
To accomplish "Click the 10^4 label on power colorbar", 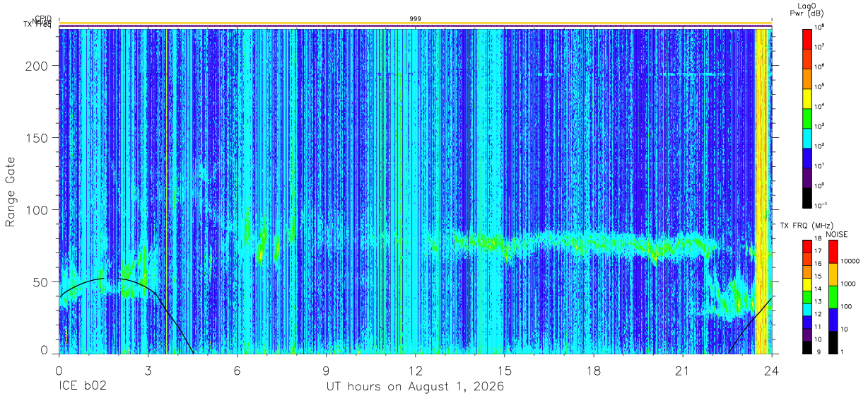I will [x=819, y=106].
